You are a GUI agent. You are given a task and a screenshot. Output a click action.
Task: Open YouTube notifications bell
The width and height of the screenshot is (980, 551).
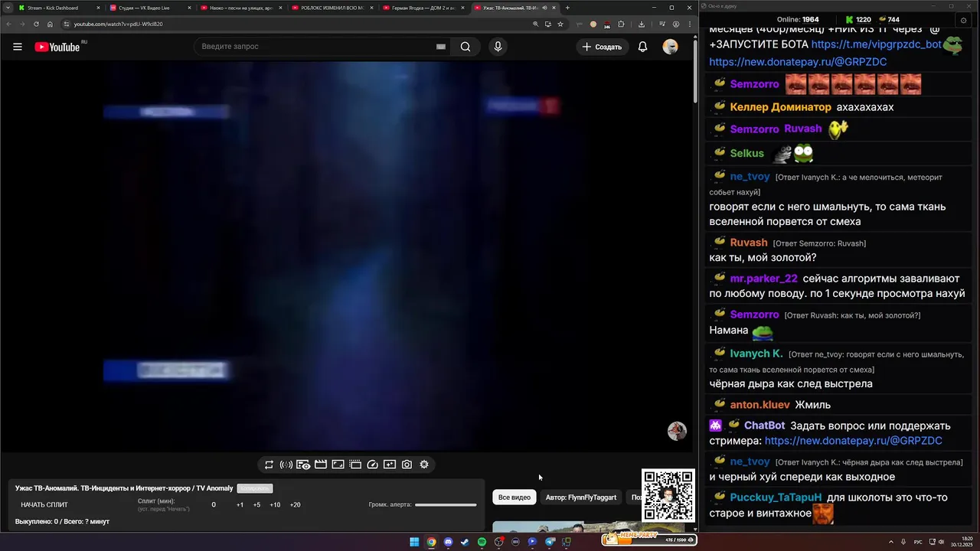[x=643, y=47]
